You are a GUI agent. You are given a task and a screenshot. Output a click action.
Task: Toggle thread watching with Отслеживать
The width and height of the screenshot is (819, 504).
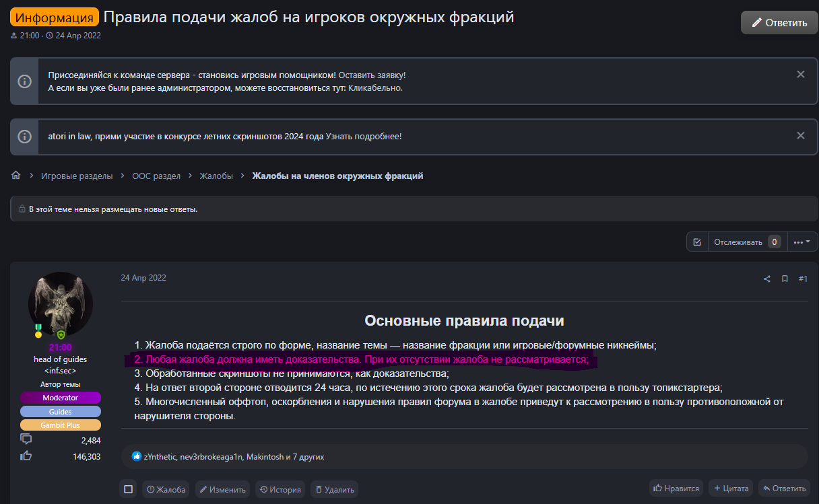[738, 242]
